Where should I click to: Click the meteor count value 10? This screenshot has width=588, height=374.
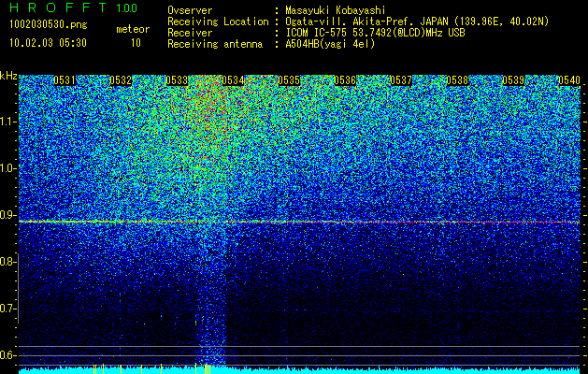coord(136,43)
